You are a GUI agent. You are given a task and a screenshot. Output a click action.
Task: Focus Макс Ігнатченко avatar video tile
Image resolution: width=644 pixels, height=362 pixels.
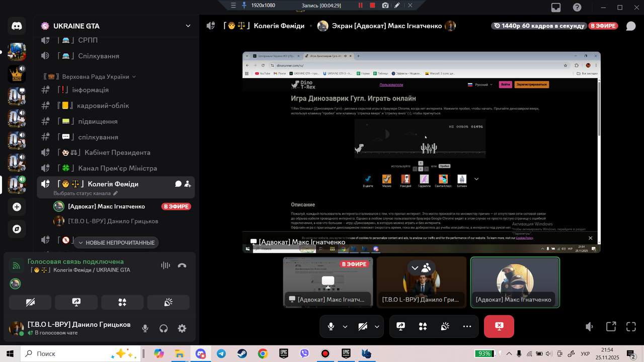pos(515,282)
